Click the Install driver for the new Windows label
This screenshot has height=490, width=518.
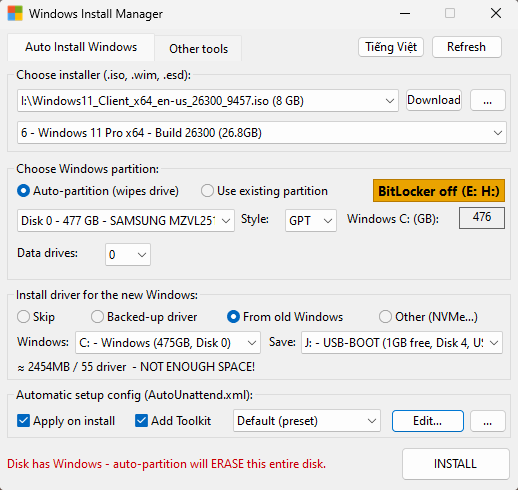click(x=107, y=295)
